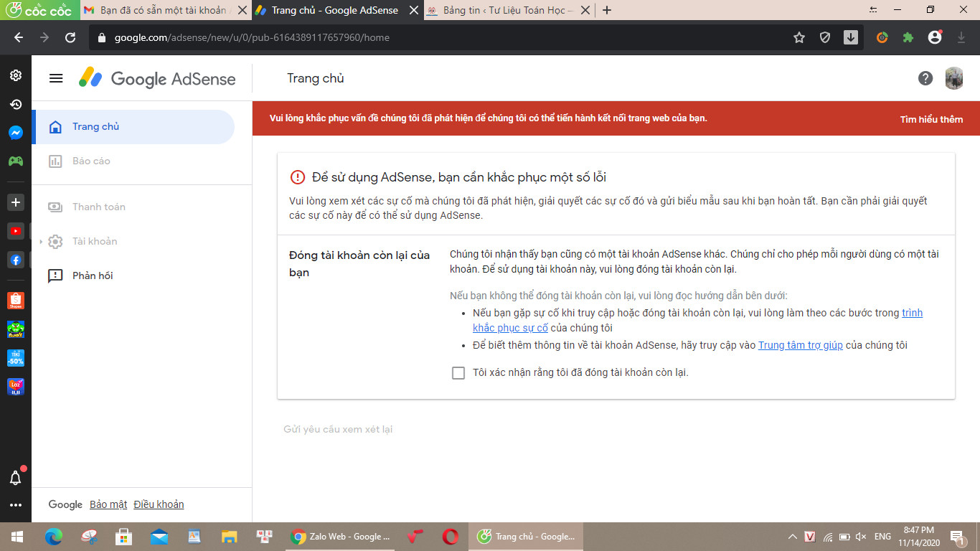Click the Google AdSense logo
Viewport: 980px width, 551px height.
point(157,78)
